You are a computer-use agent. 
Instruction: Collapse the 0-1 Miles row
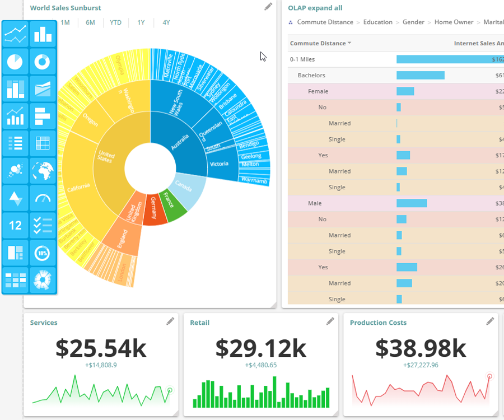click(x=301, y=59)
